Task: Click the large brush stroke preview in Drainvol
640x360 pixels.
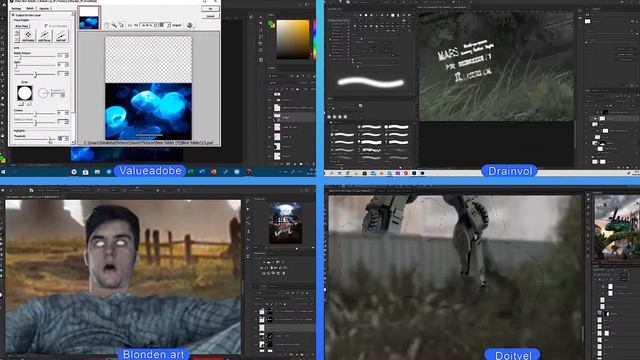Action: point(371,82)
